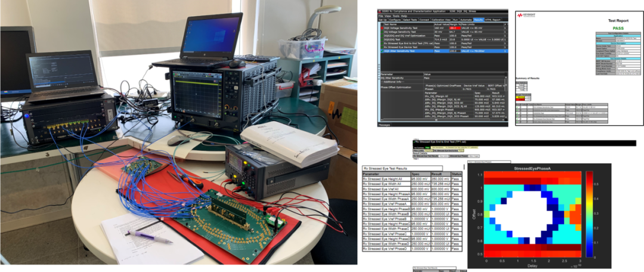This screenshot has height=272, width=644.
Task: Select the DQS Voltage Sensitivity Test row
Action: (x=444, y=28)
